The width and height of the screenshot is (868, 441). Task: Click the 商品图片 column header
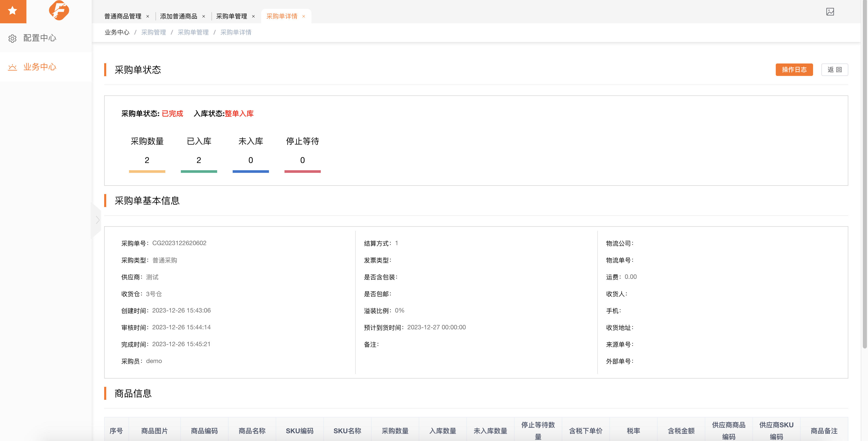(154, 431)
